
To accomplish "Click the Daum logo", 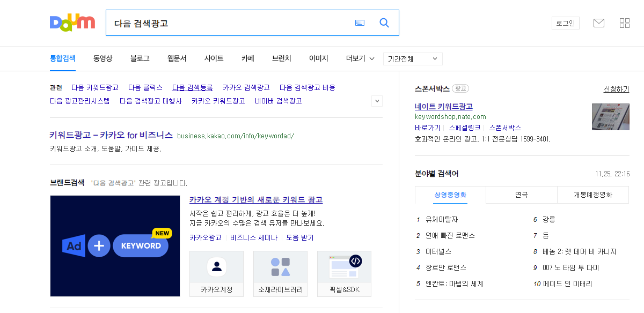I will point(72,23).
